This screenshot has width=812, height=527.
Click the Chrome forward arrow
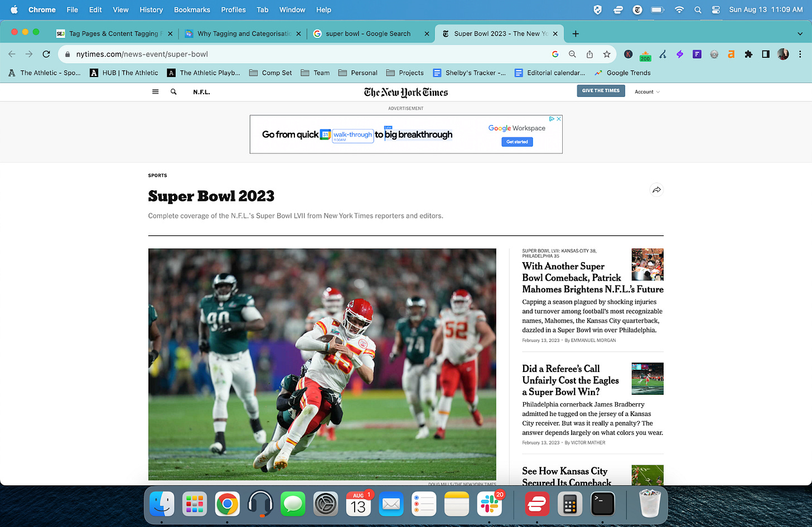29,54
